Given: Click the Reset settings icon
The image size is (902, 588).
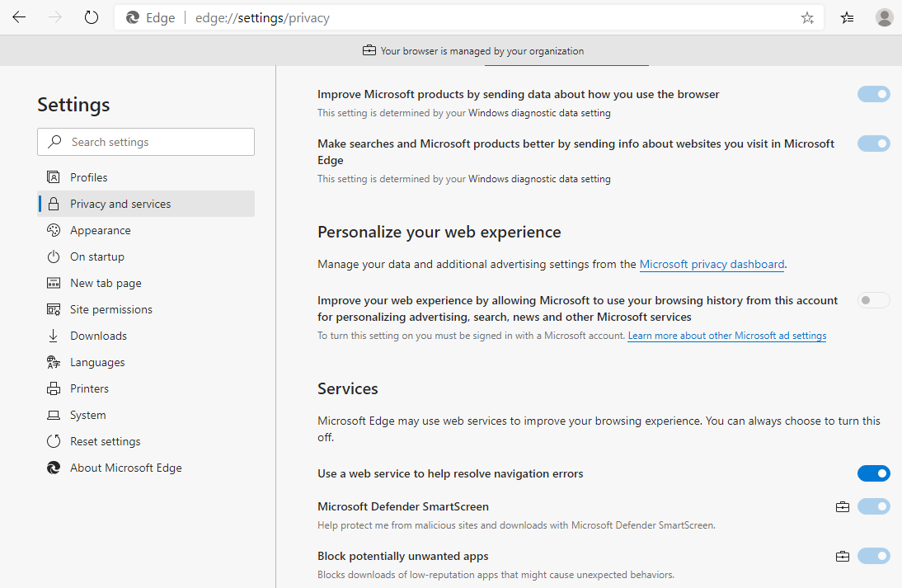Looking at the screenshot, I should tap(54, 441).
